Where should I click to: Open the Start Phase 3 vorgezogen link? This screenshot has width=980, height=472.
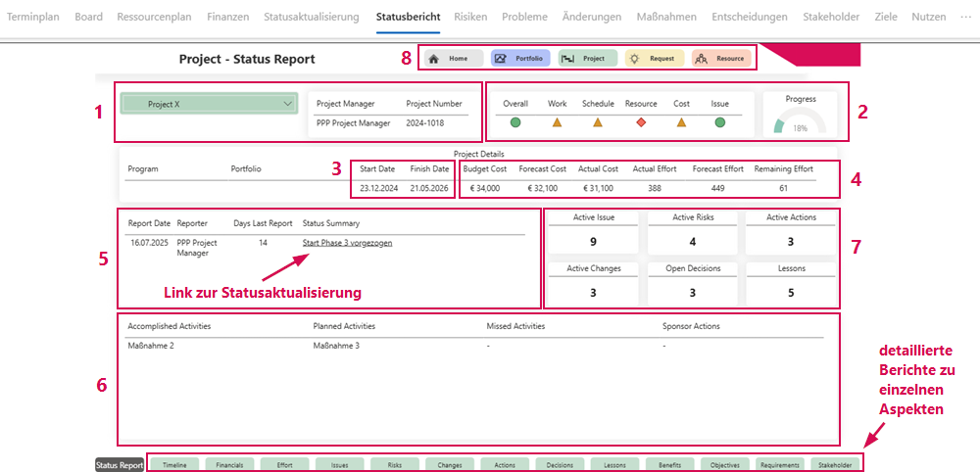[347, 242]
